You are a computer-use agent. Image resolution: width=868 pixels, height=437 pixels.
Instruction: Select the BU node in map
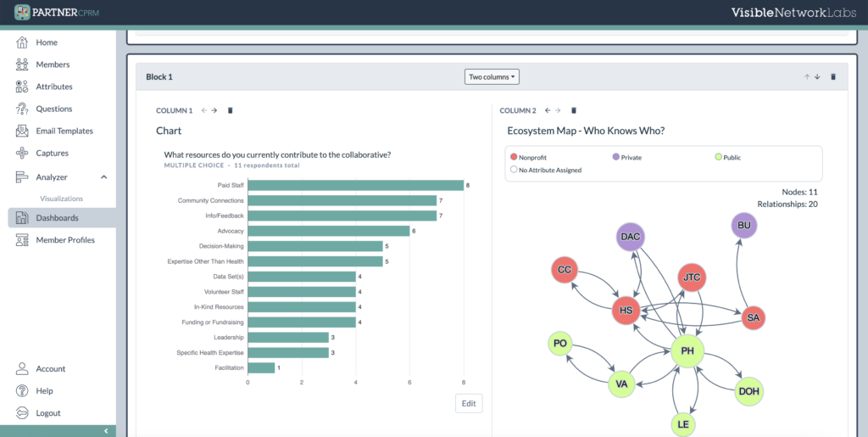pyautogui.click(x=744, y=226)
